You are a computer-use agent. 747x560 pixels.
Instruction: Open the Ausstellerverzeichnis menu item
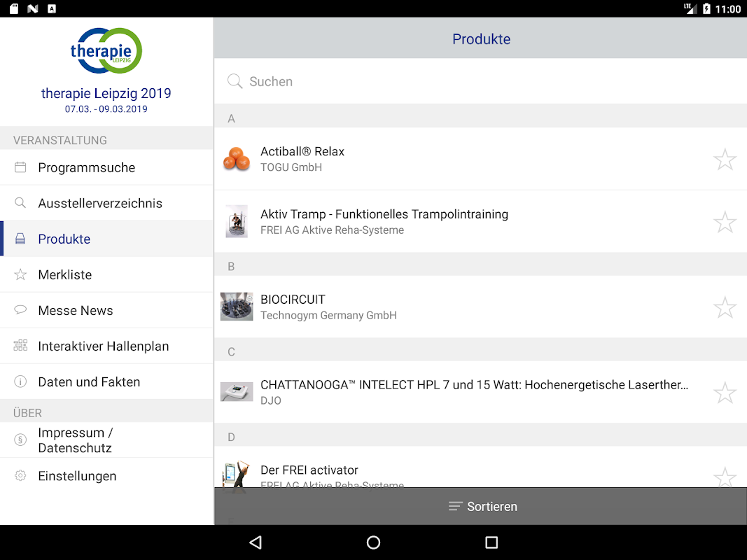pyautogui.click(x=106, y=203)
